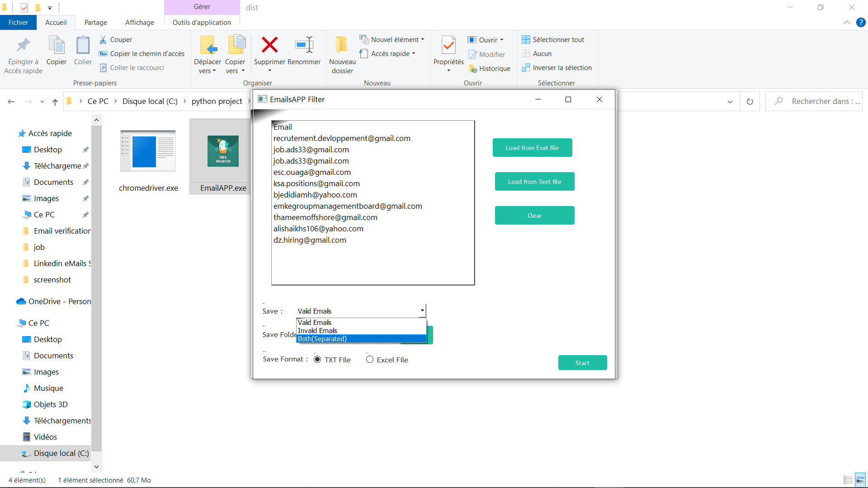Click Load from Text file button
Image resolution: width=868 pixels, height=488 pixels.
click(534, 182)
